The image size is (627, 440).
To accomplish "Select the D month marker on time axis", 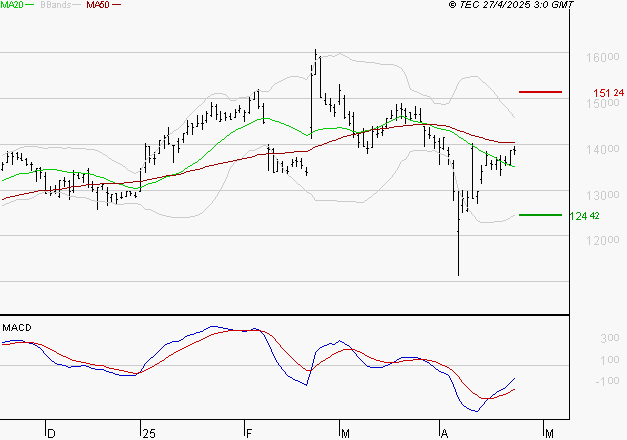I will pyautogui.click(x=52, y=433).
